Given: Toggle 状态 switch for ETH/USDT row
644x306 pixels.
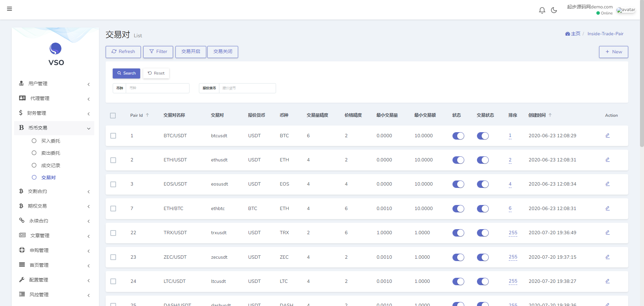Looking at the screenshot, I should click(x=458, y=160).
